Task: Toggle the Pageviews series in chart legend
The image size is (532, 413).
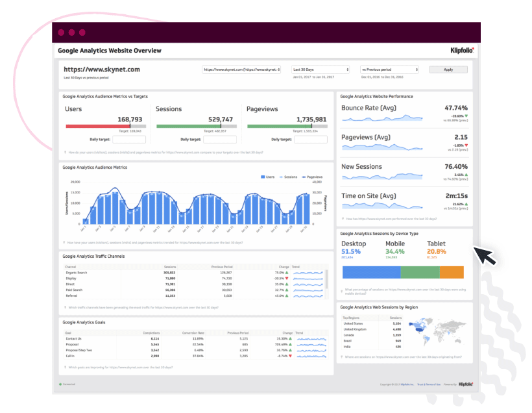Action: (x=312, y=177)
